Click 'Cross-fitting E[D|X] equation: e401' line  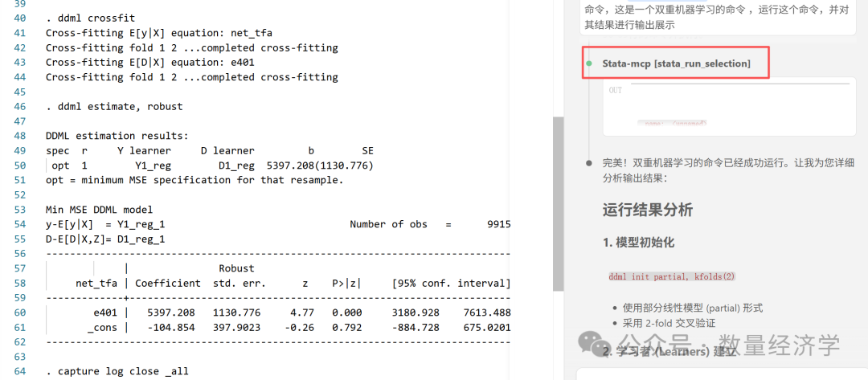(150, 63)
